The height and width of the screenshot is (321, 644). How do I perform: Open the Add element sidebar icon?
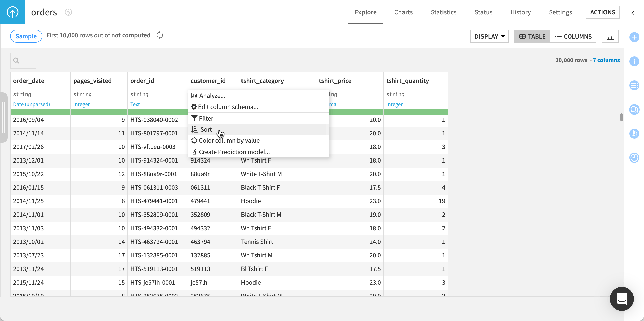click(x=634, y=37)
